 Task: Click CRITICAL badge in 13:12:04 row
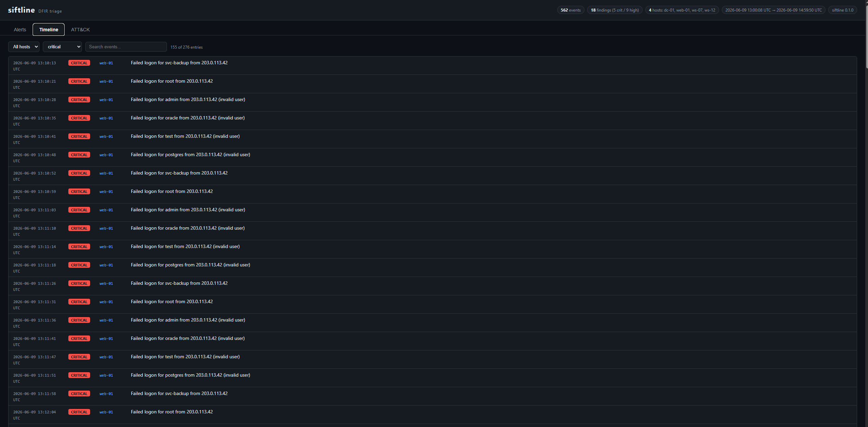point(79,412)
